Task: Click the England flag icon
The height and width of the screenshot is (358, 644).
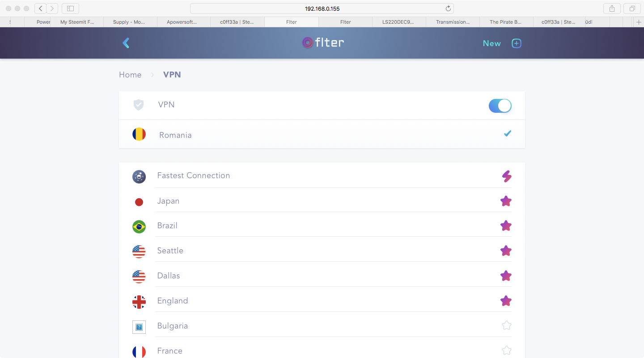Action: [x=139, y=302]
